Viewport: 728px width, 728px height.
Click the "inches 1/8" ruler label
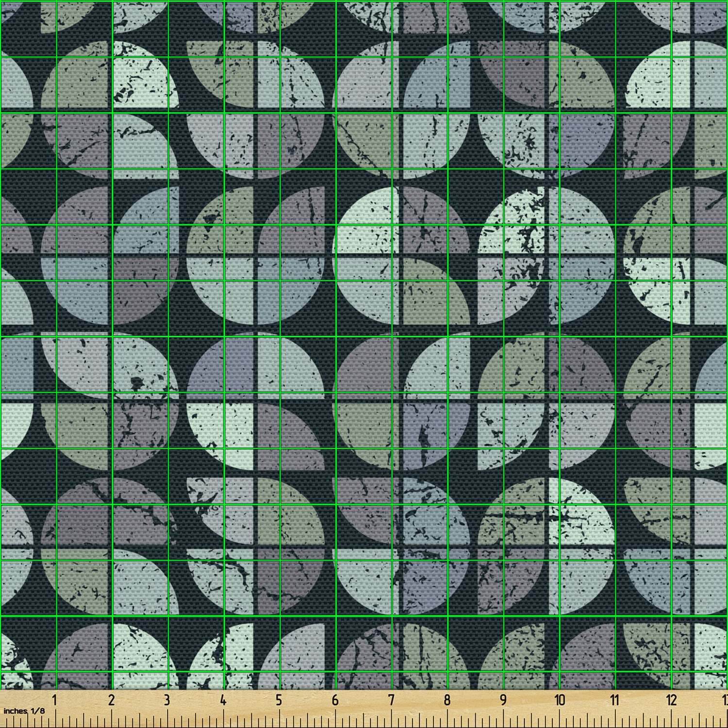pos(24,711)
